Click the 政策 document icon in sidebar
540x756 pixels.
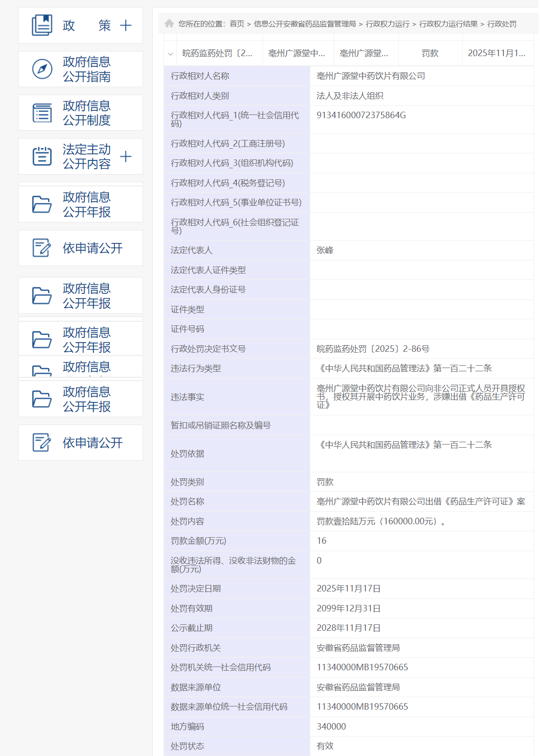pos(42,25)
